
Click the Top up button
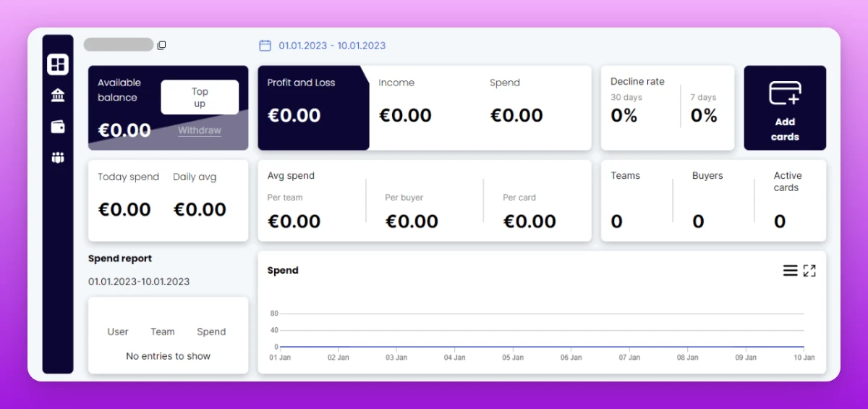[200, 97]
